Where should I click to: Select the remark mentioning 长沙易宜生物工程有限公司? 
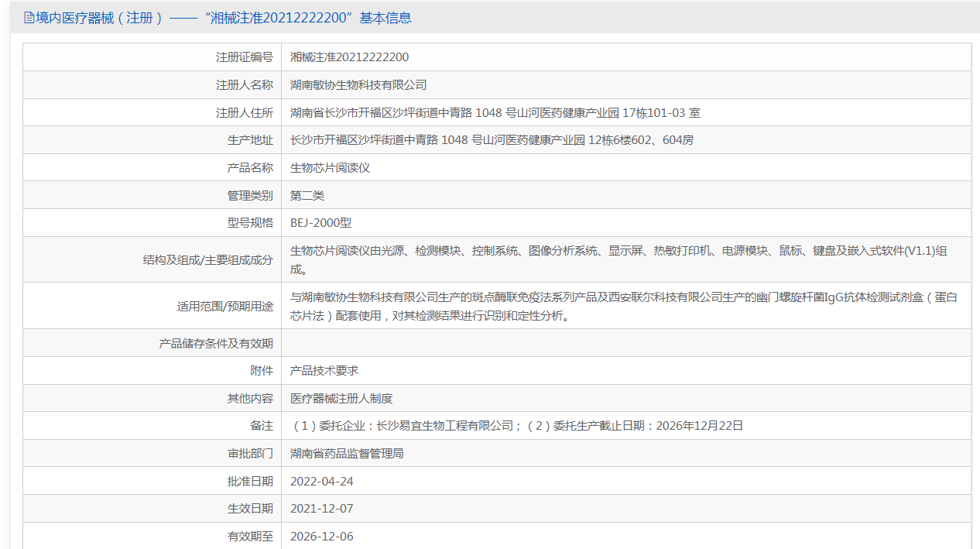517,426
